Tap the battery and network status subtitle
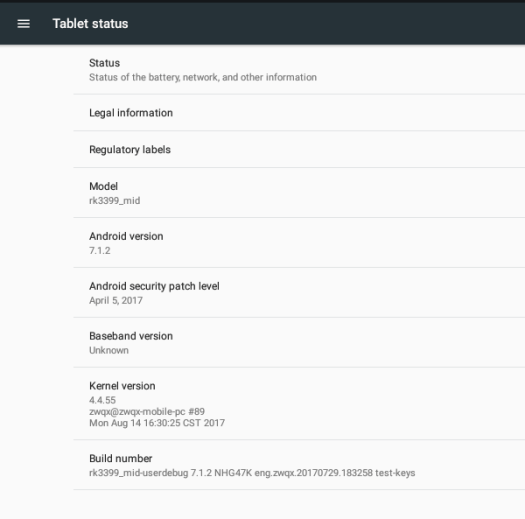 tap(203, 77)
